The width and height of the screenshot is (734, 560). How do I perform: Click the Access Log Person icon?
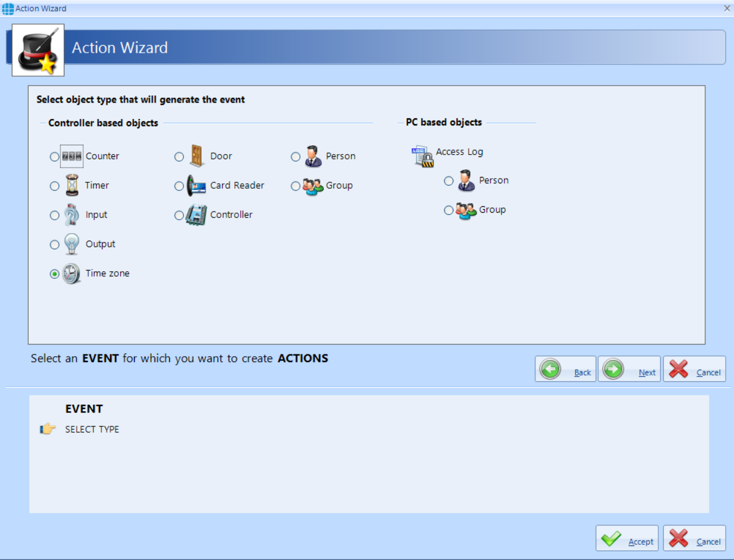[466, 180]
